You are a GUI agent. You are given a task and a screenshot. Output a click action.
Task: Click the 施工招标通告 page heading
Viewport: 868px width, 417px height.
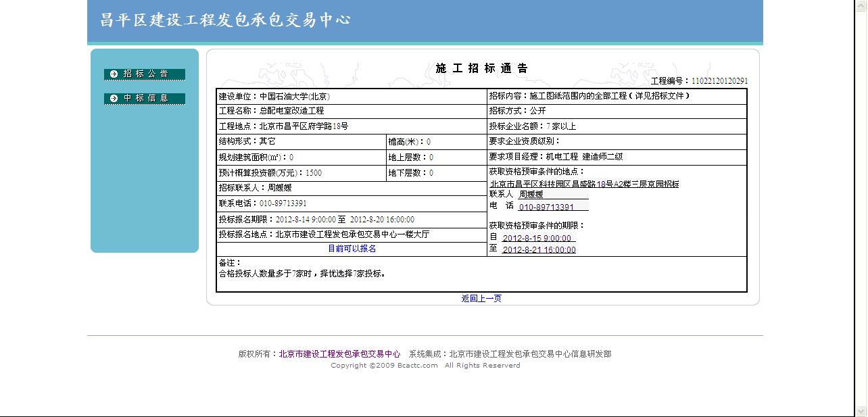coord(481,68)
